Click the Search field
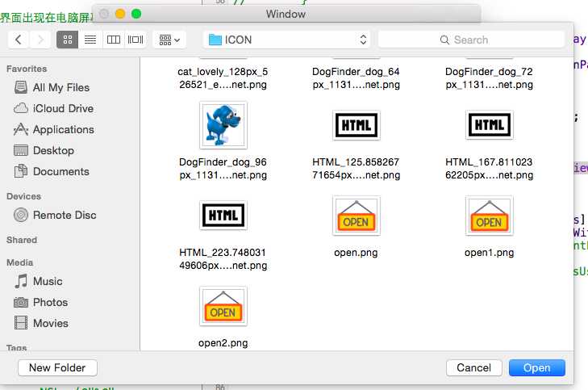588x390 pixels. click(x=471, y=40)
